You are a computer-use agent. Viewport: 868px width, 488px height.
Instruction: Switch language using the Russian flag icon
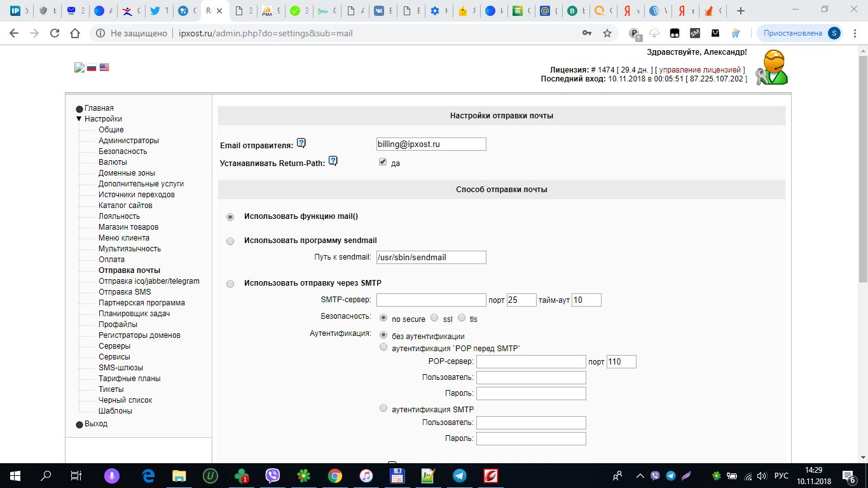pos(92,67)
